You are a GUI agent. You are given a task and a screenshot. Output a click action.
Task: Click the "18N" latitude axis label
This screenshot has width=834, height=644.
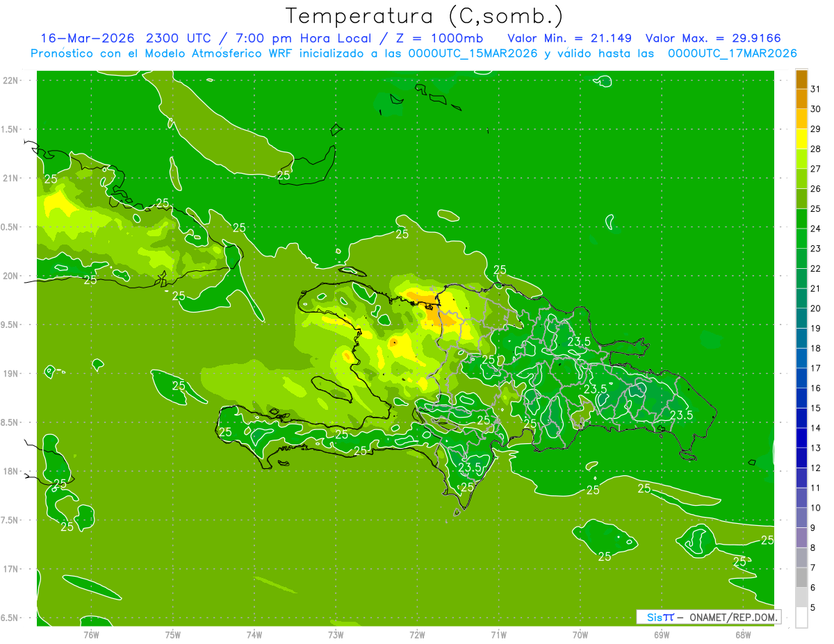[x=10, y=471]
